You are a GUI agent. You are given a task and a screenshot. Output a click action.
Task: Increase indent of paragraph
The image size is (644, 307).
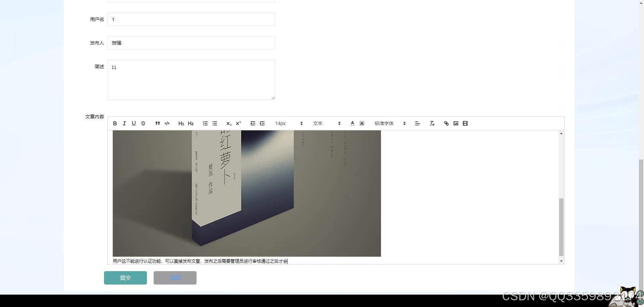click(262, 123)
